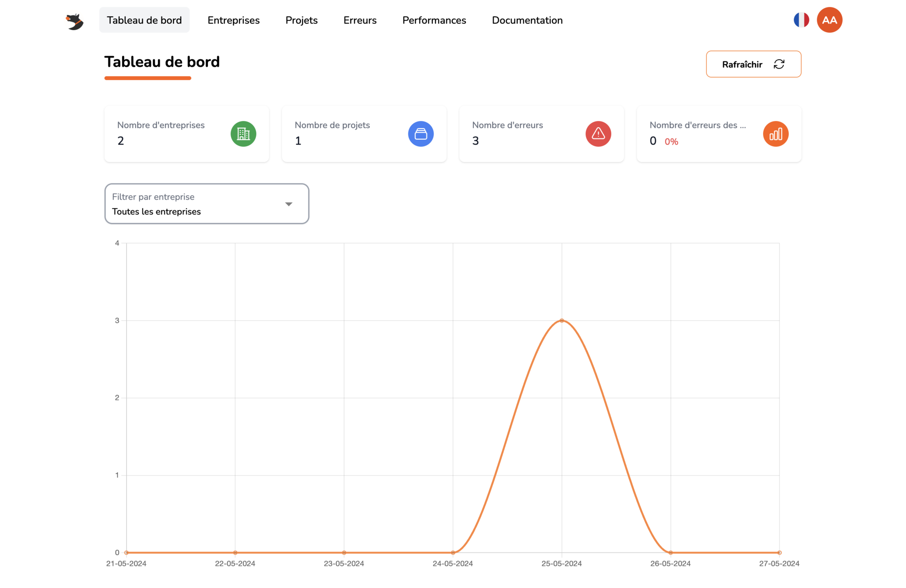Click the Entreprises navigation tab
This screenshot has height=588, width=906.
(x=233, y=20)
